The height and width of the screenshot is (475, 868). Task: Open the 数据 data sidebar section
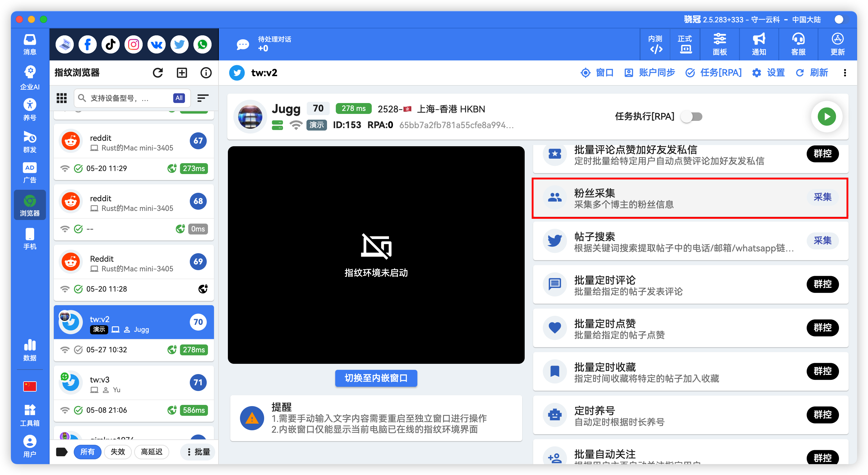[x=30, y=350]
